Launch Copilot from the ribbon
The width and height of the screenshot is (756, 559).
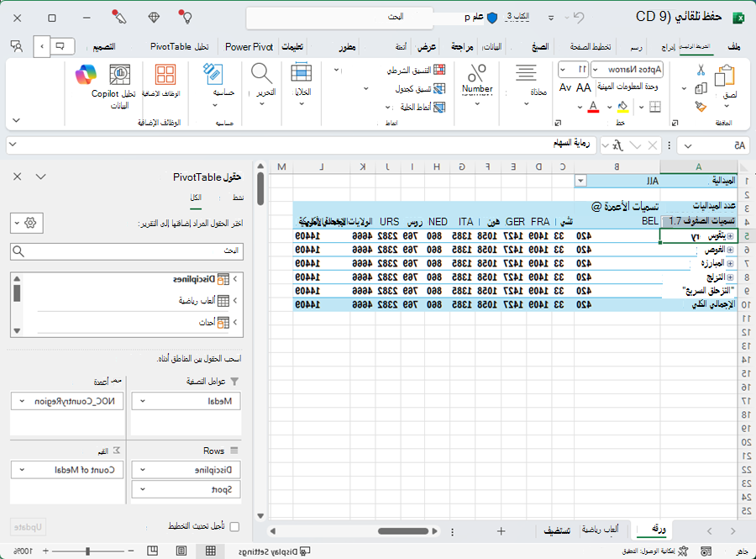tap(86, 75)
